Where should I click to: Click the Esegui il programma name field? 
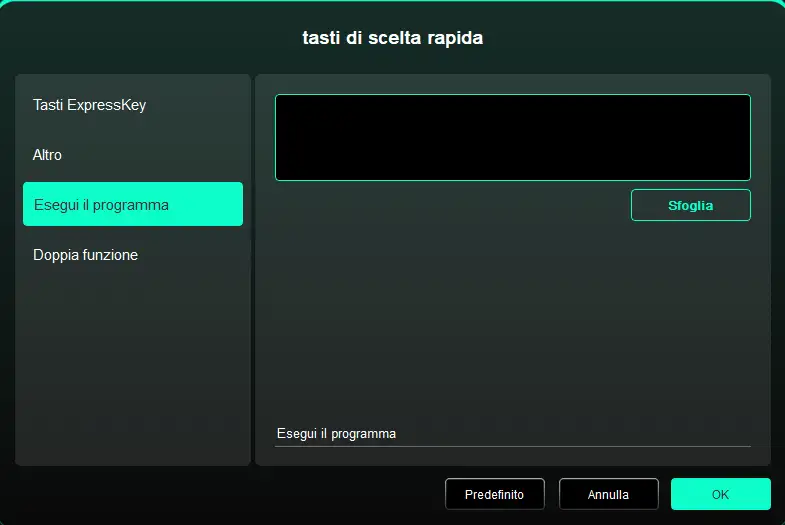[x=513, y=433]
